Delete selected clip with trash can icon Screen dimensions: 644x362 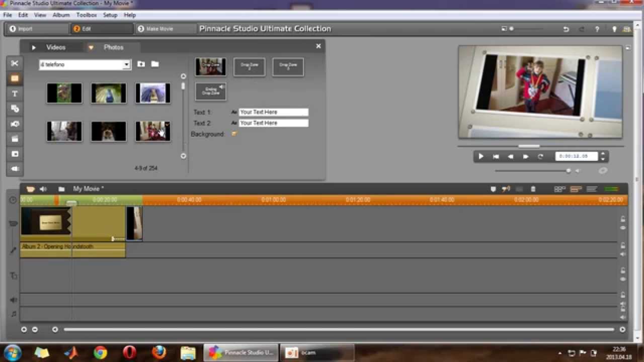point(533,189)
